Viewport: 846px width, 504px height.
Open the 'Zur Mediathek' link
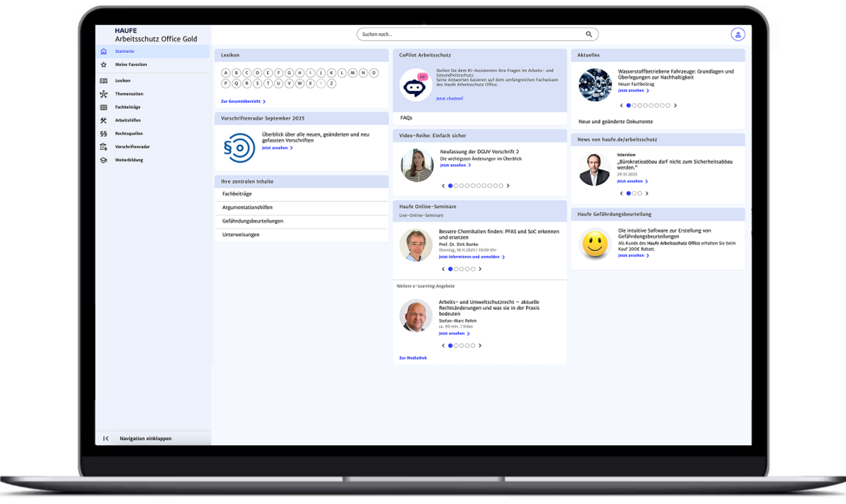tap(413, 358)
